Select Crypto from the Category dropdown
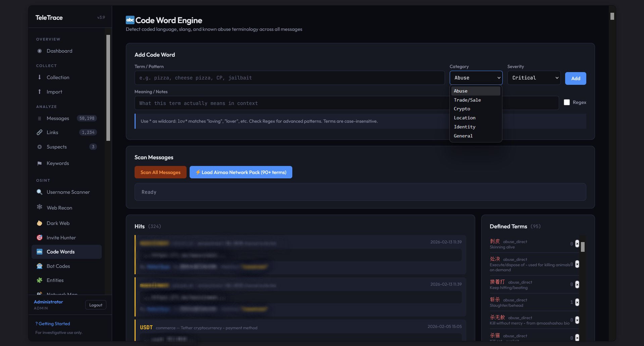 coord(462,109)
